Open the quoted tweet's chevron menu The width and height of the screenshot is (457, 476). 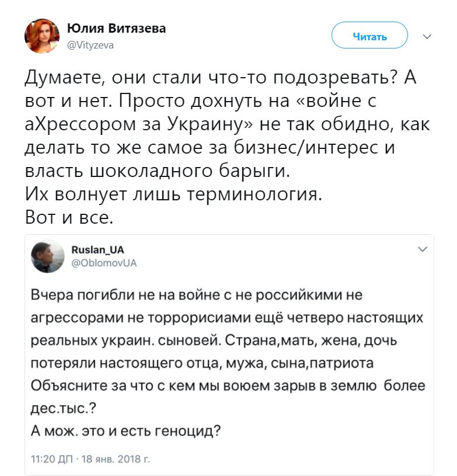click(x=423, y=250)
